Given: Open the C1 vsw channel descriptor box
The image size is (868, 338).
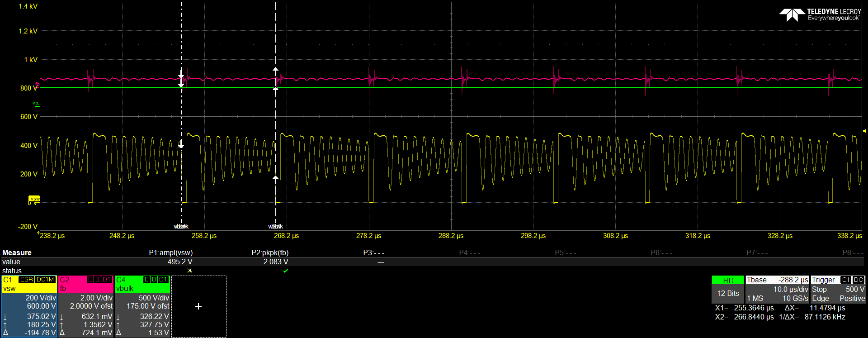Looking at the screenshot, I should click(29, 306).
